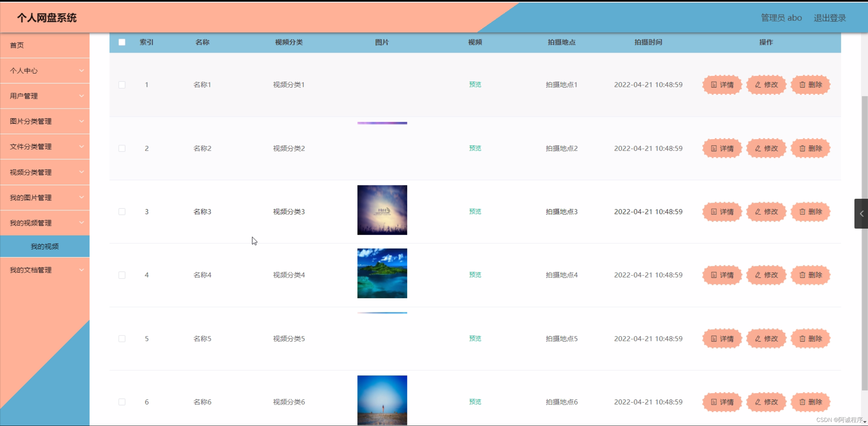Click the edit pencil button for 名称2
Screen dimensions: 868x426
(766, 149)
